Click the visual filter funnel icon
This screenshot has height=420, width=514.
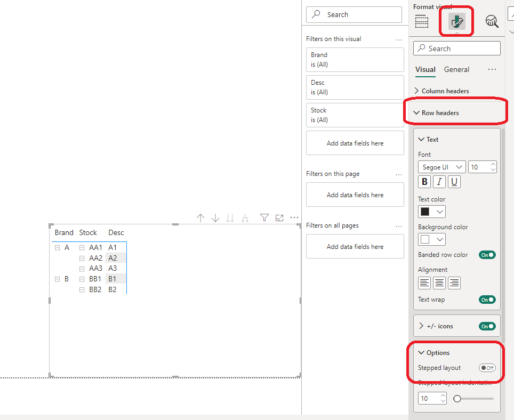[264, 217]
